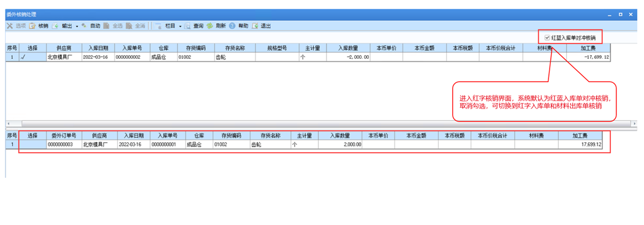Viewport: 644px width, 225px height.
Task: Expand the 输出 dropdown arrow
Action: point(77,26)
